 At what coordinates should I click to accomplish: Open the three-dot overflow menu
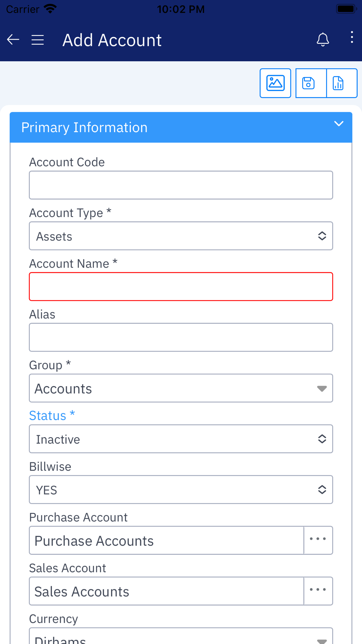tap(352, 37)
